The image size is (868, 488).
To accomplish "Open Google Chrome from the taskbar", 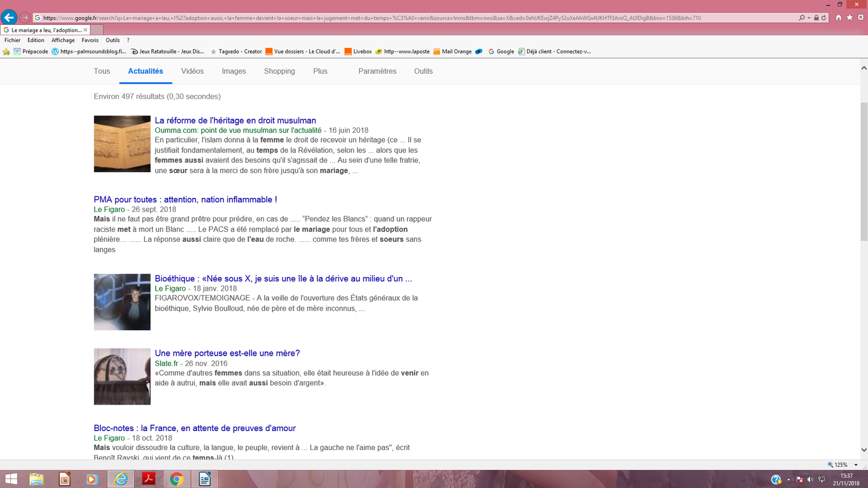I will pos(177,479).
